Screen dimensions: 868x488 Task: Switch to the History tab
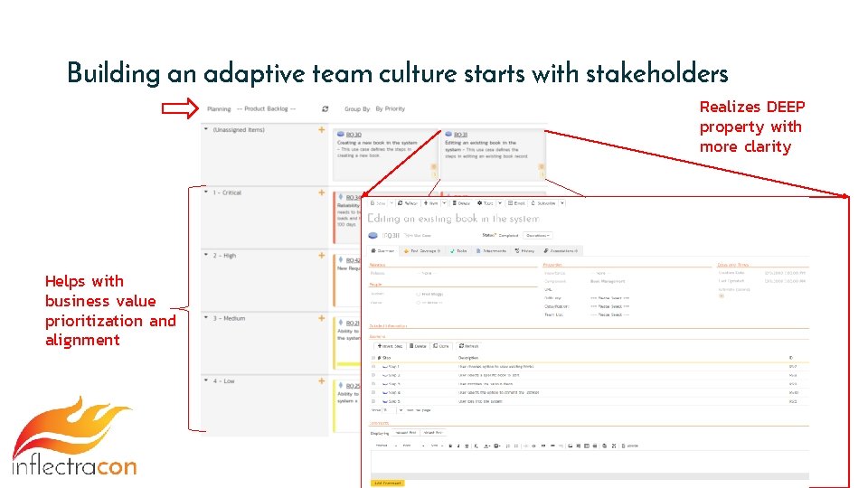pos(524,251)
